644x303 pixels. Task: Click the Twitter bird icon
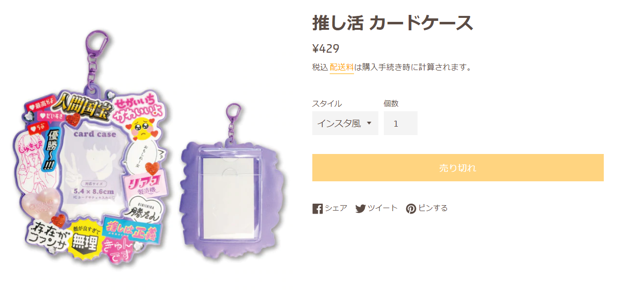tap(360, 209)
